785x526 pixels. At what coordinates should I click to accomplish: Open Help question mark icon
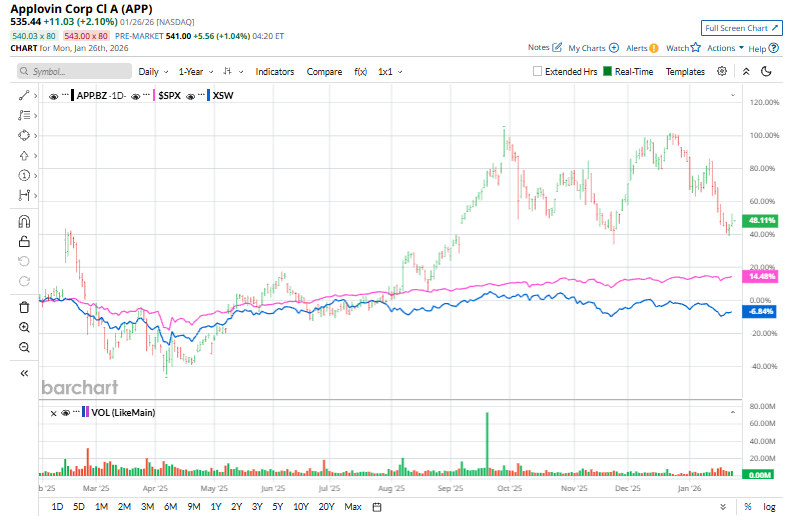[773, 48]
